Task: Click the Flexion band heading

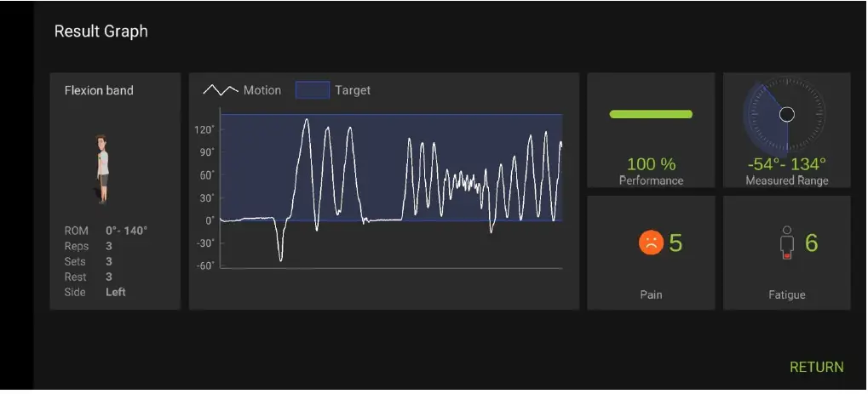Action: [x=99, y=90]
